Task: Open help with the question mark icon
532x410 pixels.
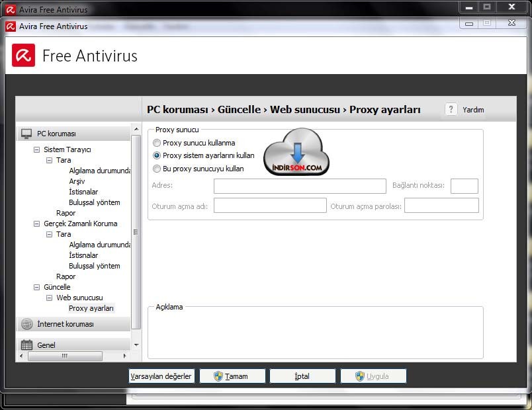Action: point(451,109)
